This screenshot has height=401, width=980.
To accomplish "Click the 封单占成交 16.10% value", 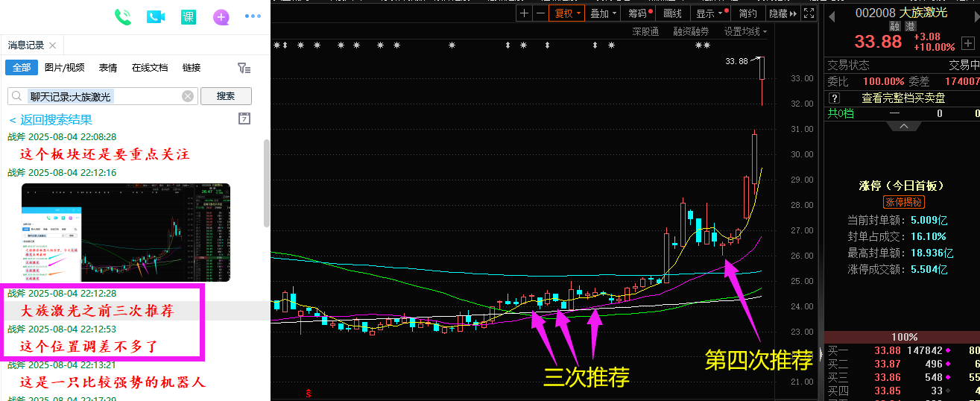I will tap(928, 236).
